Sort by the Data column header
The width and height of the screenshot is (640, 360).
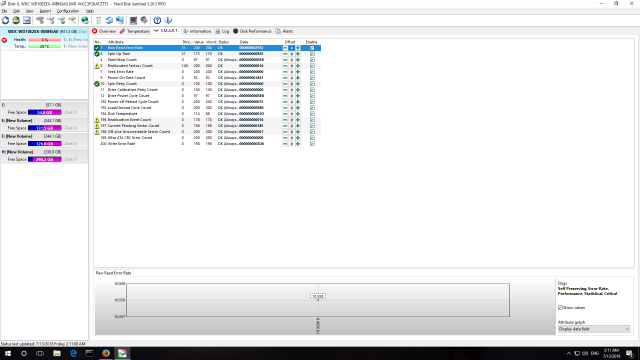point(244,42)
